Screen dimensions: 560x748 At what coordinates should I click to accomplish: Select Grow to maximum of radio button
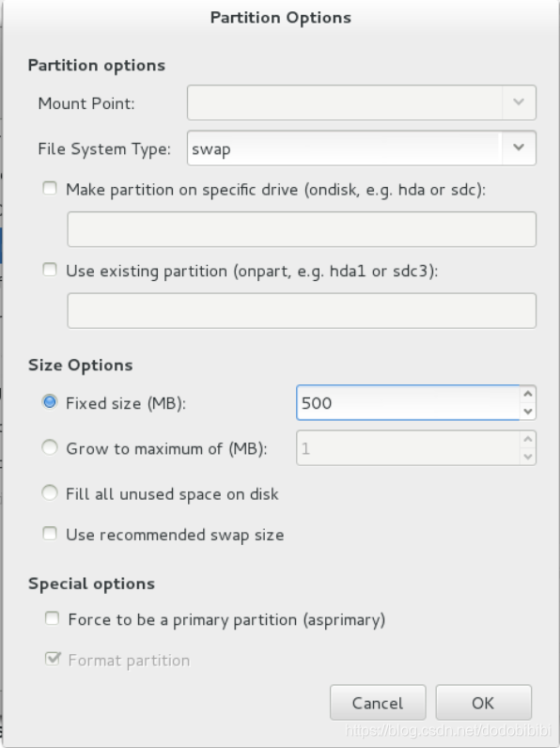tap(50, 447)
